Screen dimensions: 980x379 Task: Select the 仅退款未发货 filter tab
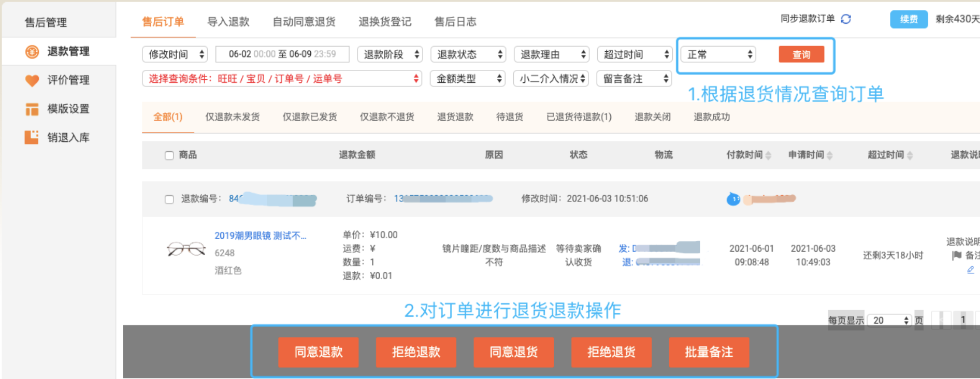click(x=233, y=117)
